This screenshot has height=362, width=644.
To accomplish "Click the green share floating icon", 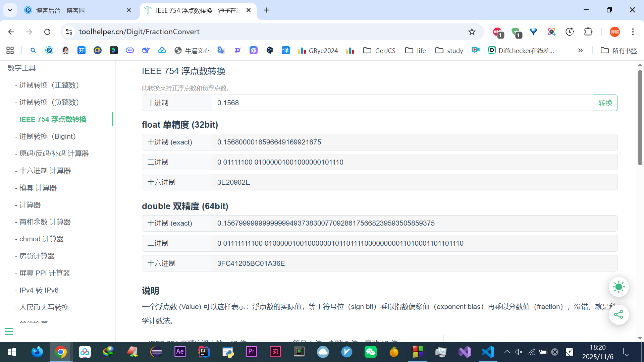I will (619, 314).
